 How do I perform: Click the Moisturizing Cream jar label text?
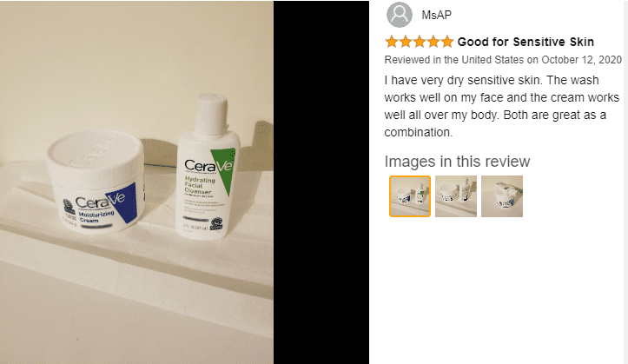click(96, 216)
